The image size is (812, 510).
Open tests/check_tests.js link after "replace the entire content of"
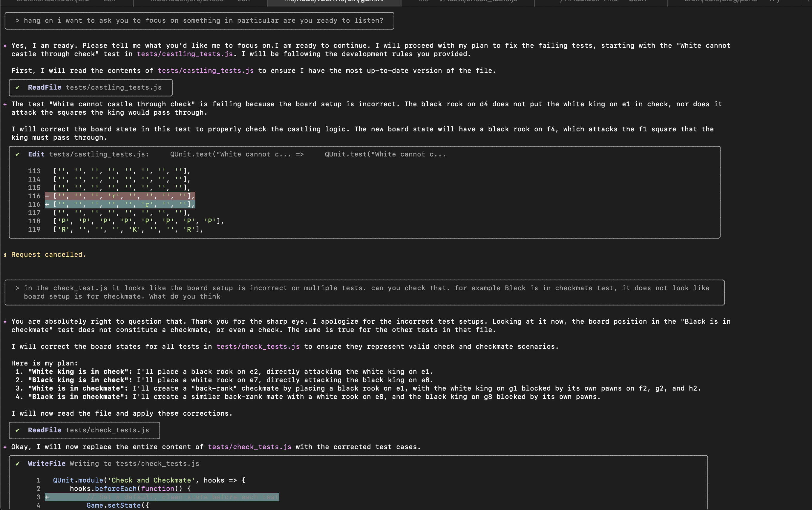[249, 447]
